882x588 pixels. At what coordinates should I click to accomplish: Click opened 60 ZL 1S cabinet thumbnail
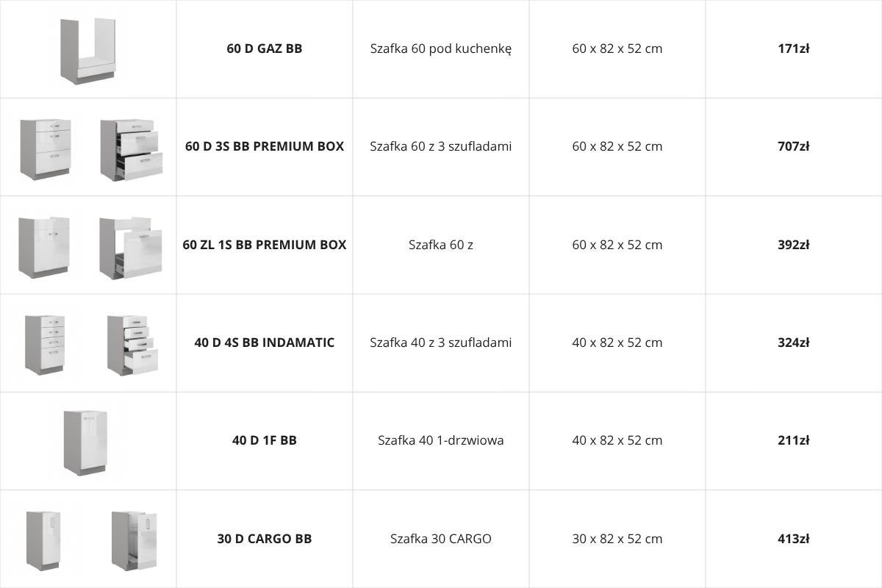coord(131,245)
